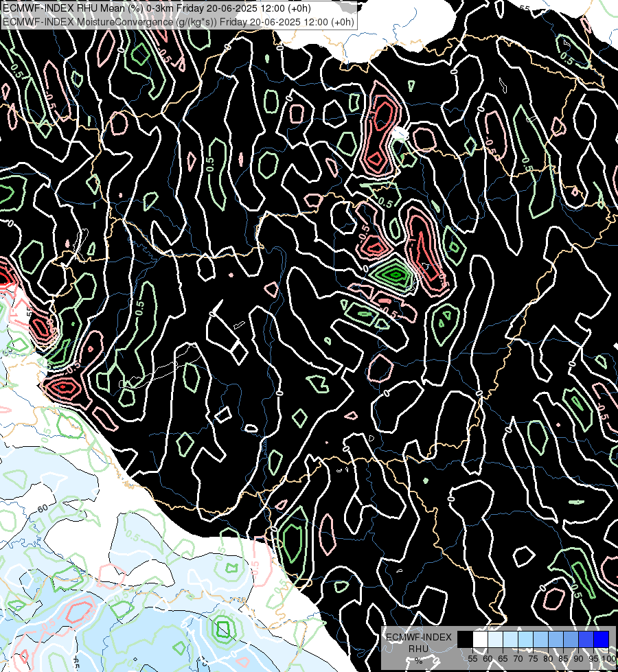618x672 pixels.
Task: Select the white 55-60% legend swatch
Action: click(x=481, y=639)
